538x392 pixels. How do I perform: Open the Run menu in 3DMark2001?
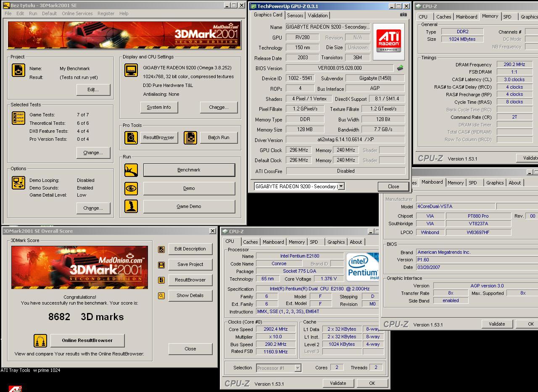click(33, 13)
